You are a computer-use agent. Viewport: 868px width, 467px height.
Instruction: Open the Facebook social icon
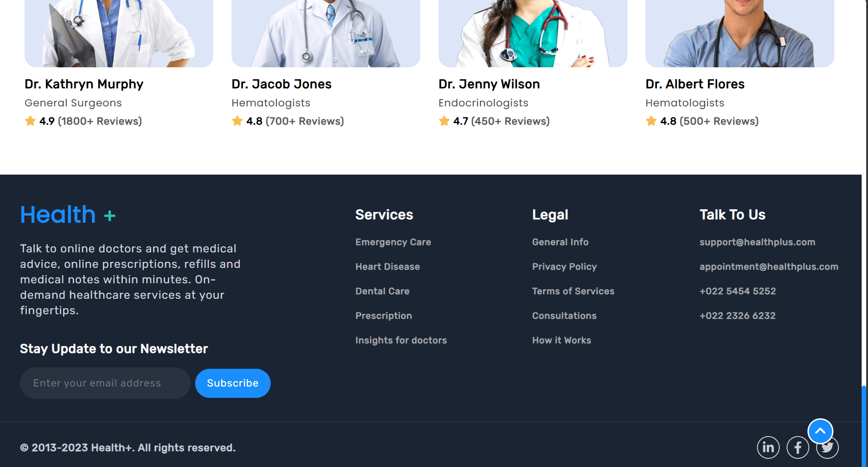click(x=797, y=447)
